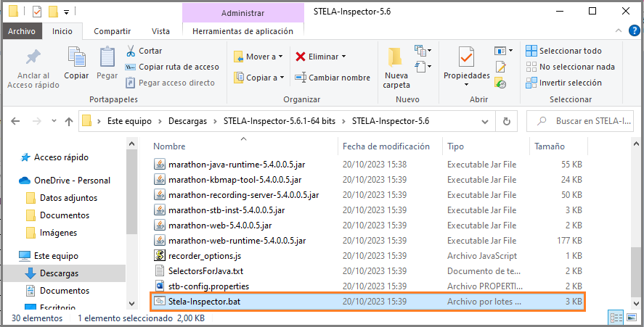Create a Nueva carpeta
The height and width of the screenshot is (327, 644).
coord(396,67)
